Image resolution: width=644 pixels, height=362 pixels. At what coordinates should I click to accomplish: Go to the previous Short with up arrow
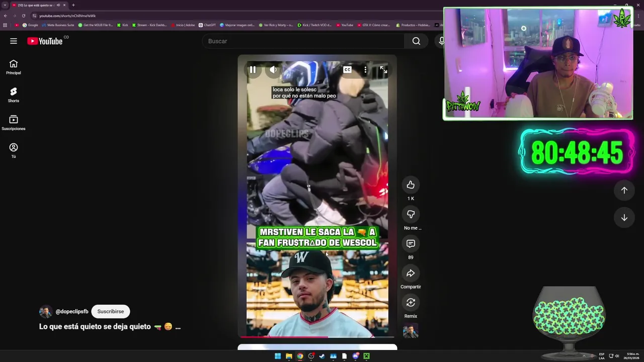coord(624,190)
